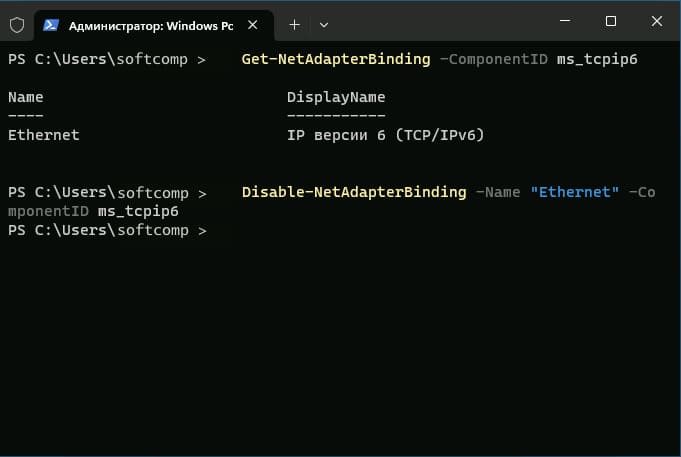This screenshot has width=681, height=457.
Task: Click the Disable-NetAdapterBinding command text
Action: [x=354, y=192]
